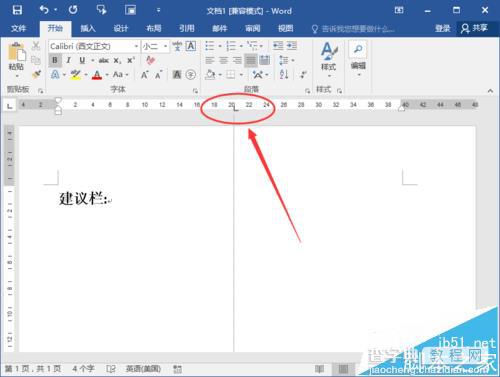Expand the bullets library dropdown arrow

coord(220,46)
